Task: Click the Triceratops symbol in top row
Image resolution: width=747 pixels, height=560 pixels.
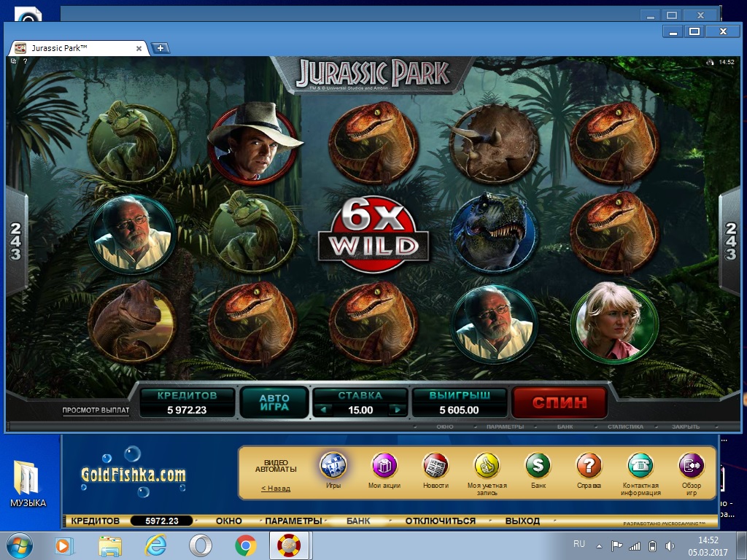Action: pos(494,144)
